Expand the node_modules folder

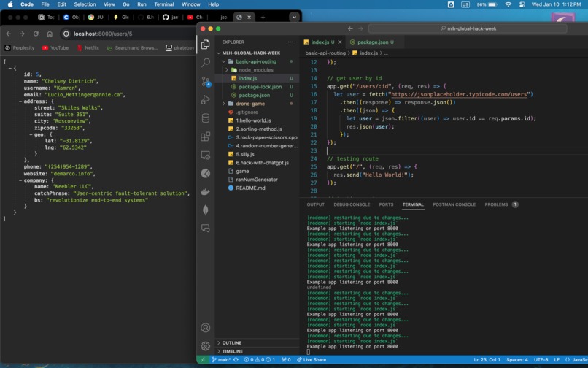pos(227,70)
